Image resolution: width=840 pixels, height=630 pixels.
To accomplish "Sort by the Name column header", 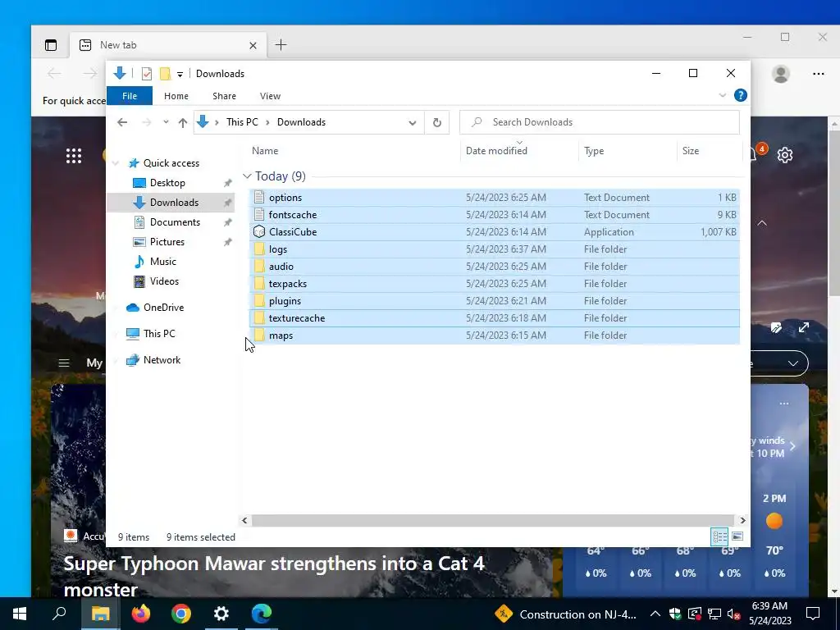I will (265, 151).
